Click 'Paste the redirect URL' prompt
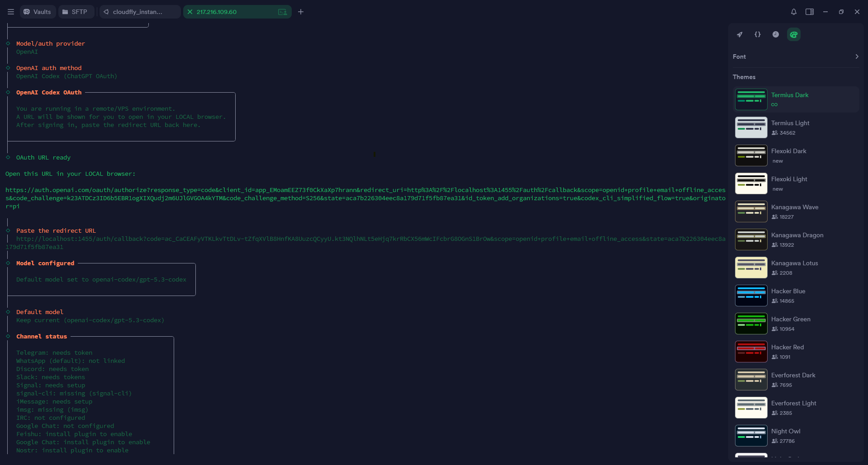The image size is (868, 465). 56,230
